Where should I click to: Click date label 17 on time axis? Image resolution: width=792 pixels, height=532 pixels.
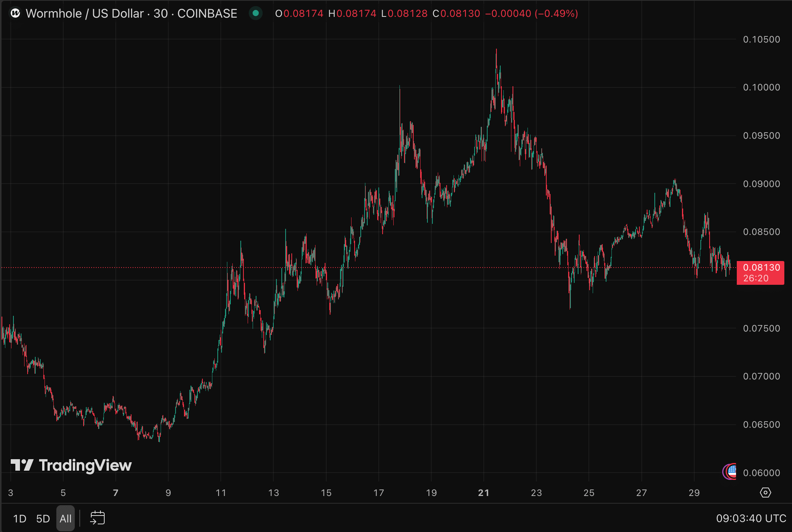click(x=379, y=493)
